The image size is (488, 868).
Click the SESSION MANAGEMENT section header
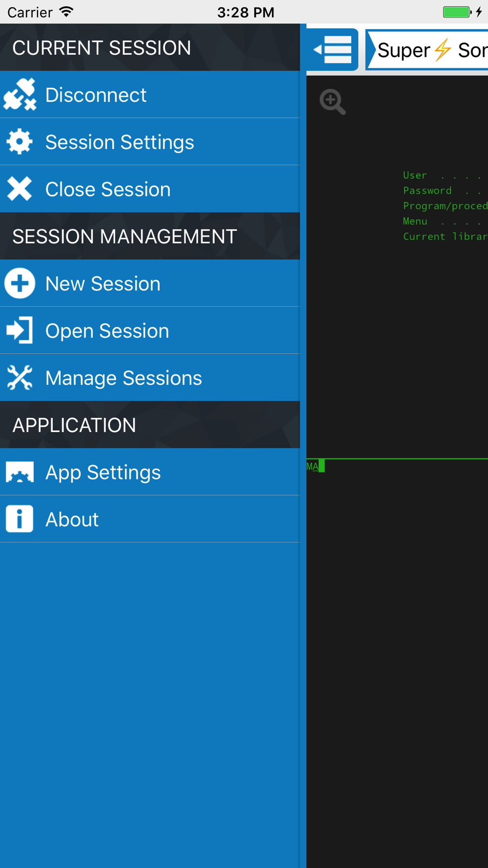point(150,236)
